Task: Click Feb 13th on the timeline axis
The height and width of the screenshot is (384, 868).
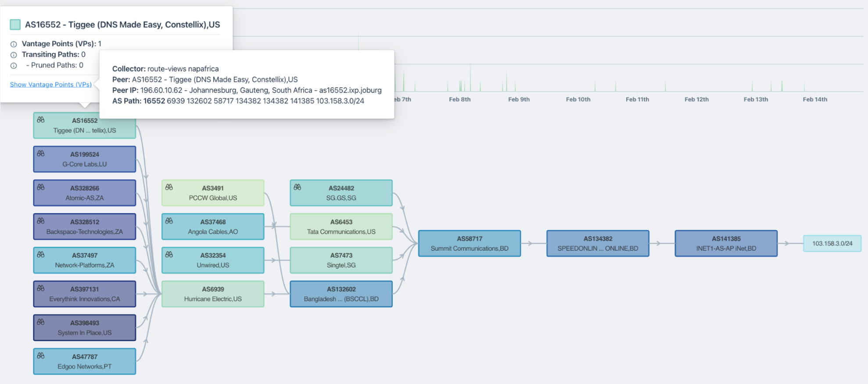Action: pyautogui.click(x=756, y=100)
